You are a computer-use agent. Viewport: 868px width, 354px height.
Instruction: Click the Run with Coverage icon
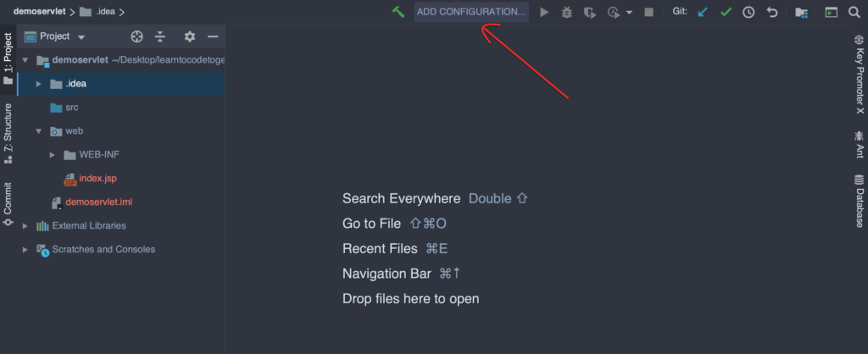point(591,12)
